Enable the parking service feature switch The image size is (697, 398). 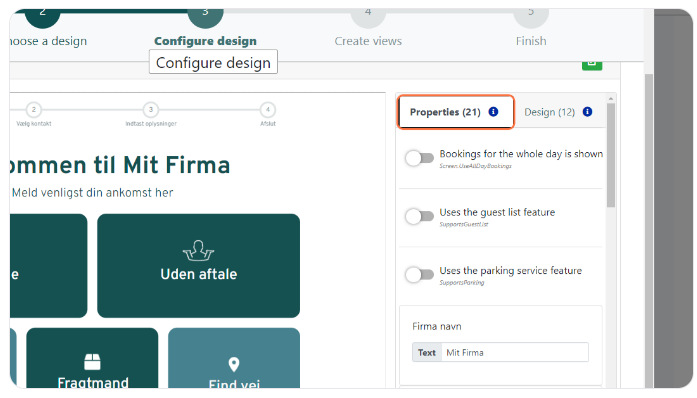point(419,274)
